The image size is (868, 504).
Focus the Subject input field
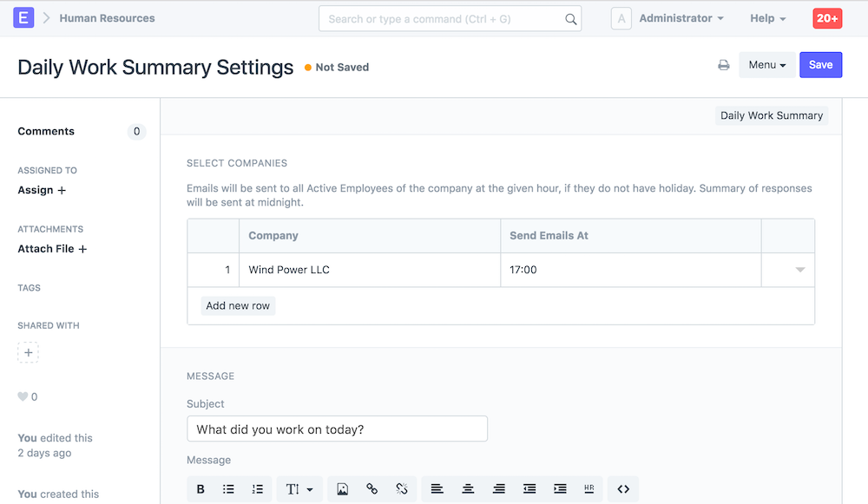tap(337, 429)
